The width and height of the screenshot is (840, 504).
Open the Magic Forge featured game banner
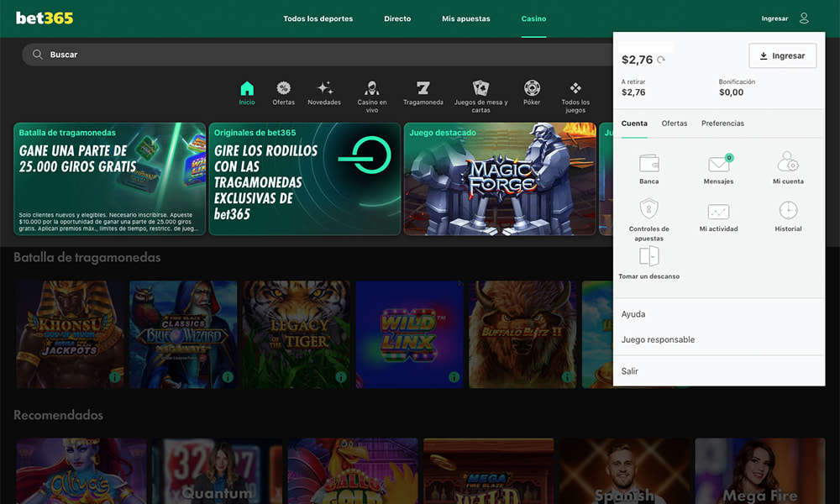pyautogui.click(x=500, y=179)
